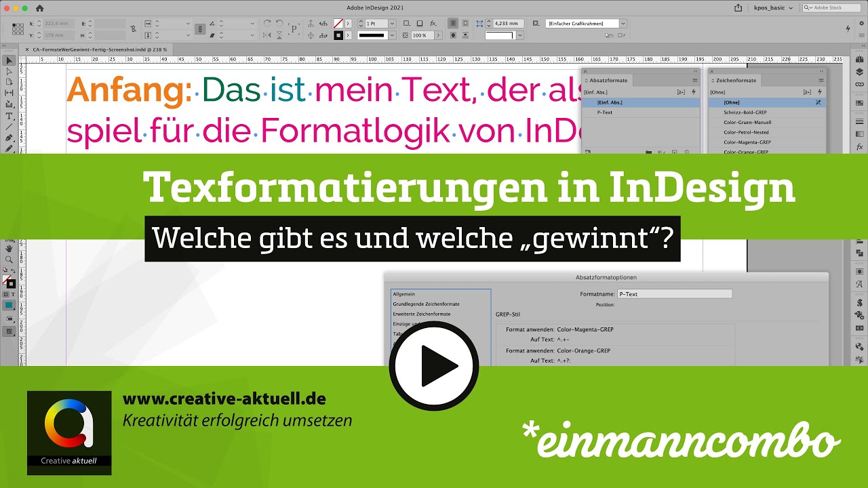
Task: Select Schnizz-Bold-GREP character style
Action: tap(767, 113)
